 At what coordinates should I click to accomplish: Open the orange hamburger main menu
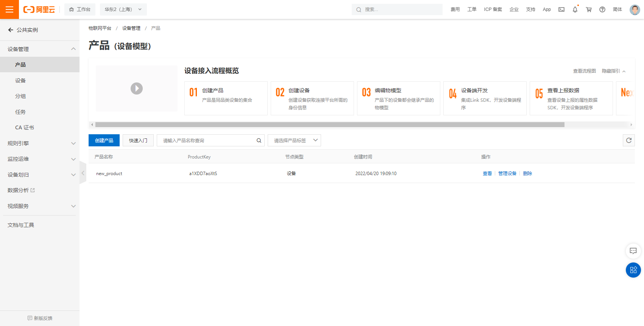tap(9, 9)
